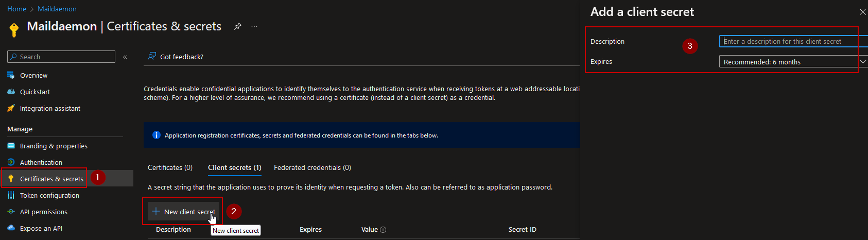Click the Branding & properties icon
The image size is (868, 240).
click(11, 146)
